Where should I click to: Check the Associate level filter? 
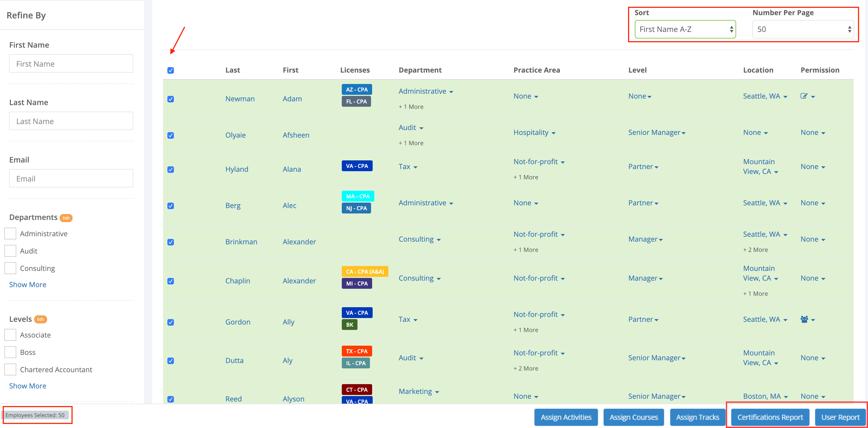10,335
